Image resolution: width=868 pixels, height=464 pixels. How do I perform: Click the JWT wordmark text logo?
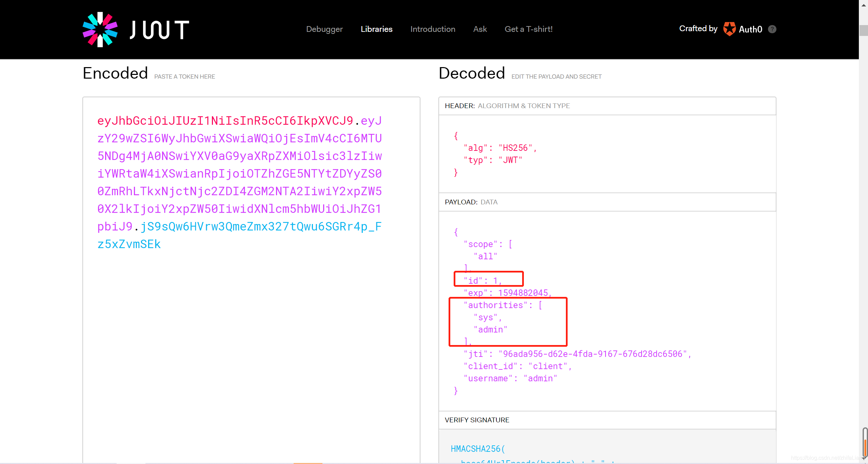click(x=159, y=30)
